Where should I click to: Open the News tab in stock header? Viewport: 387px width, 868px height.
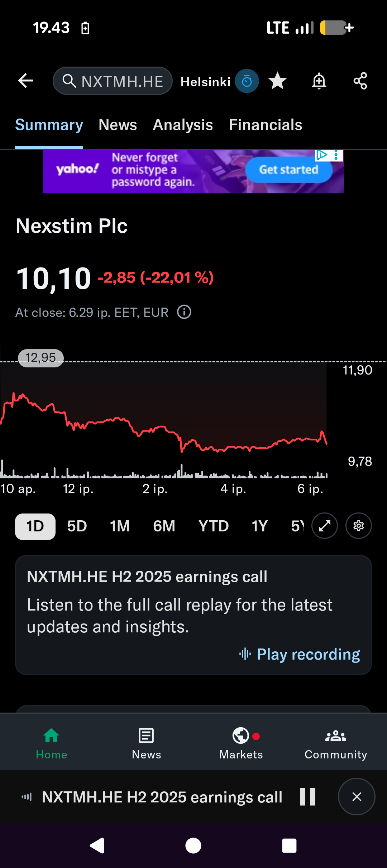[118, 125]
